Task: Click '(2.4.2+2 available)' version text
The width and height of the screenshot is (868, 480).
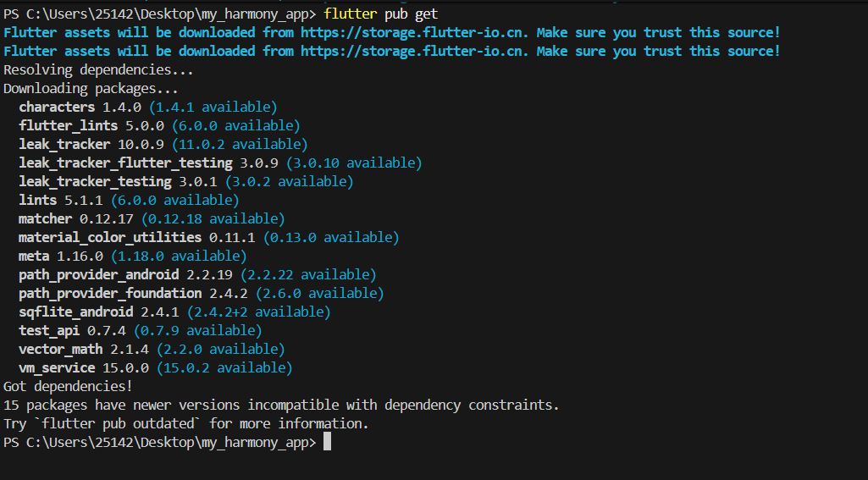Action: tap(258, 312)
